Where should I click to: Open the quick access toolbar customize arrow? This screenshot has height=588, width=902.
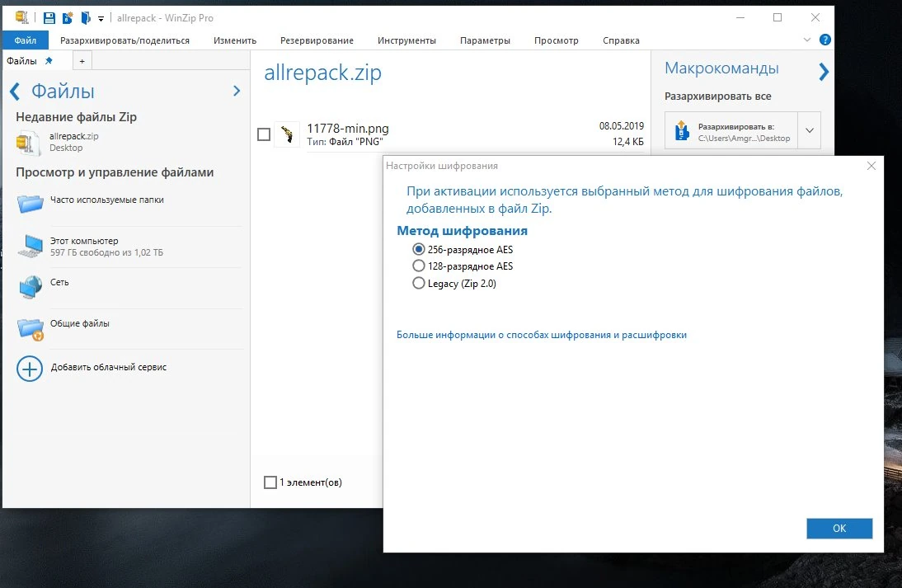tap(101, 18)
